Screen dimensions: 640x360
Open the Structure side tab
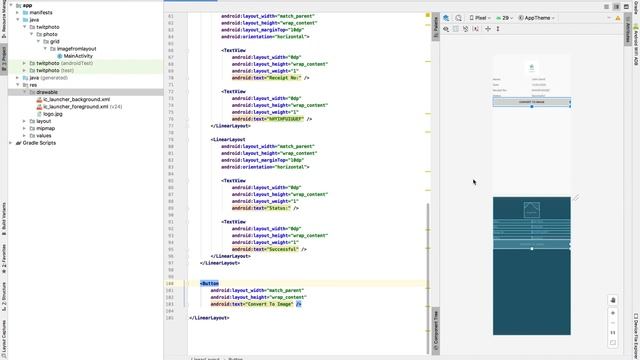4,296
